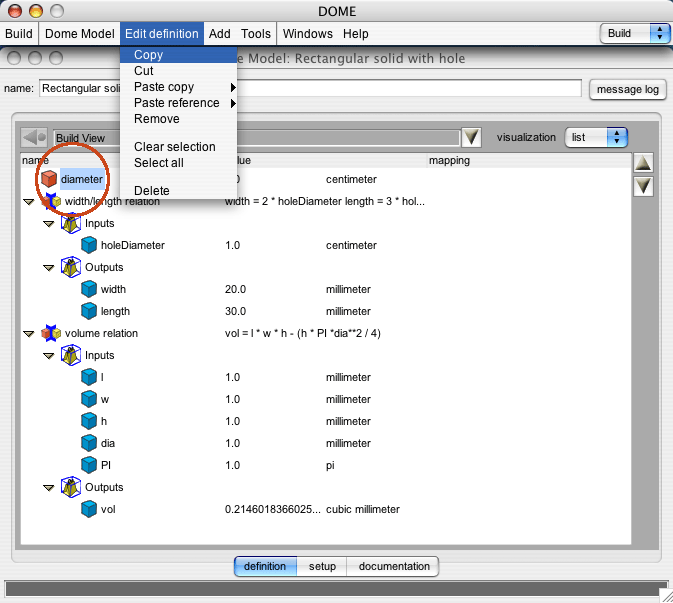Collapse Outputs under width/length relation
This screenshot has width=673, height=603.
[49, 268]
